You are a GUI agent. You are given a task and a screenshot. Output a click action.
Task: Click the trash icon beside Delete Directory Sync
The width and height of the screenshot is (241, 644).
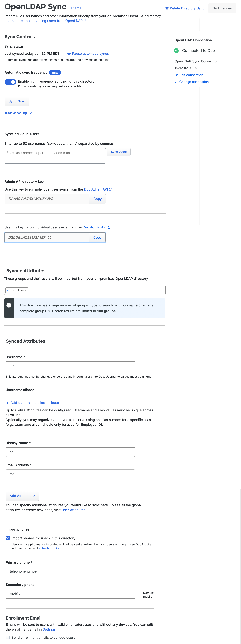coord(167,8)
